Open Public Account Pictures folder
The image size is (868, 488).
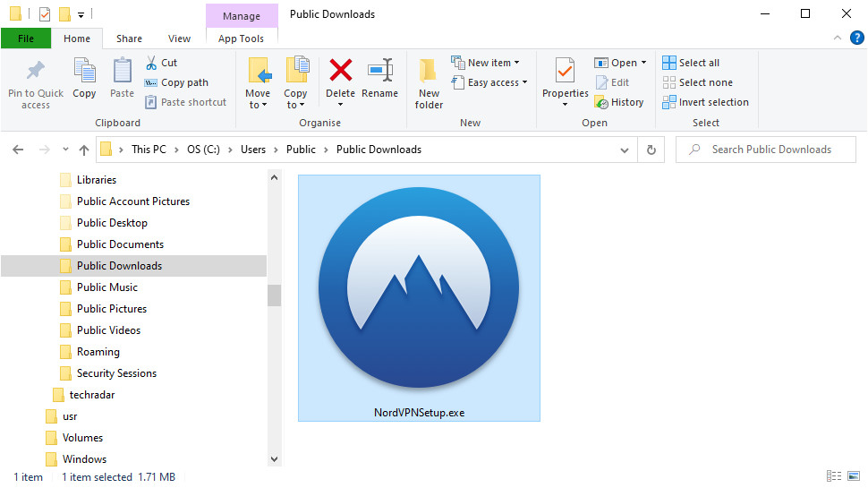tap(132, 201)
